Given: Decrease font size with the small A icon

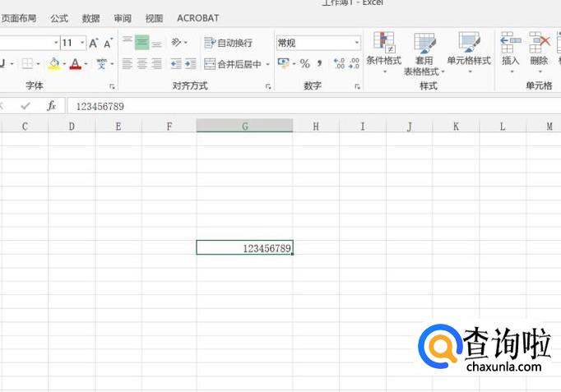Looking at the screenshot, I should (108, 44).
